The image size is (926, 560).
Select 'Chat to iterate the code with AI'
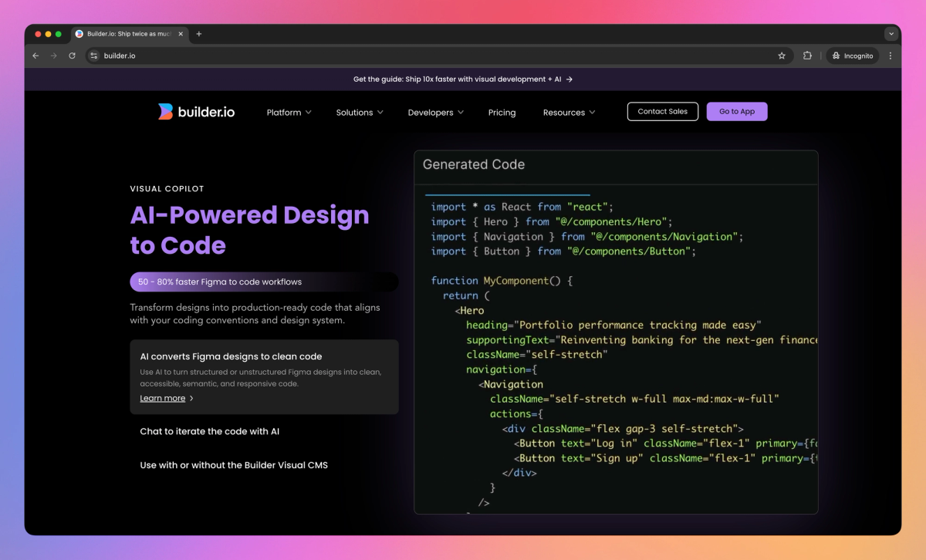(210, 431)
